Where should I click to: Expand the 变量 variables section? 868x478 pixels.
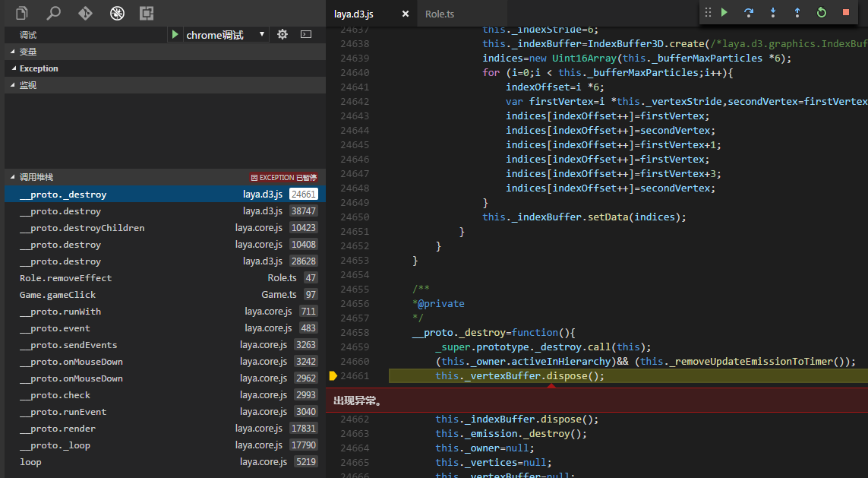[x=27, y=52]
